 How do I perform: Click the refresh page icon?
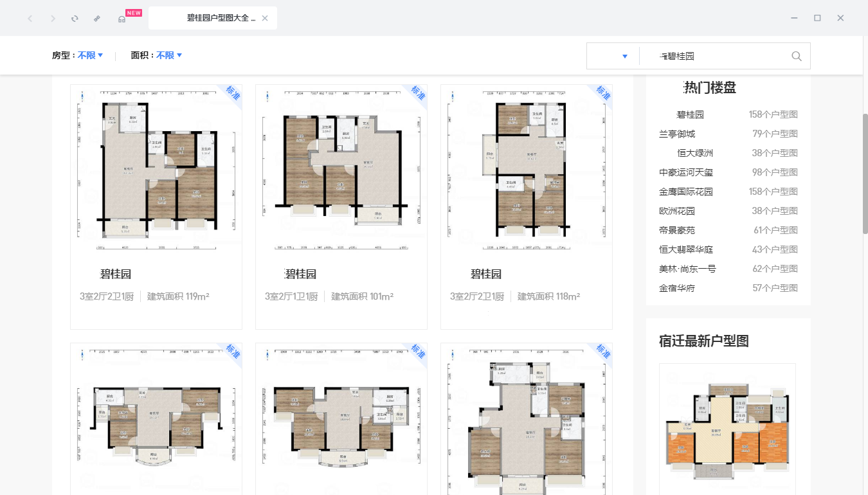[x=75, y=18]
